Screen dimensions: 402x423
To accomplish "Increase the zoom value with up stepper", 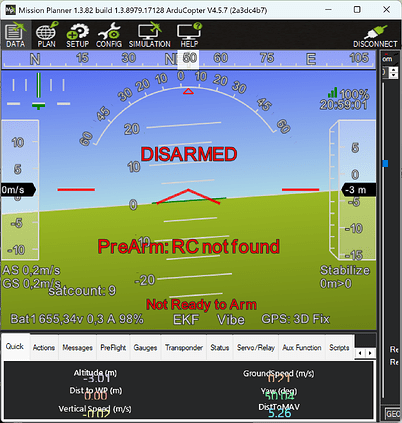I will click(x=394, y=70).
